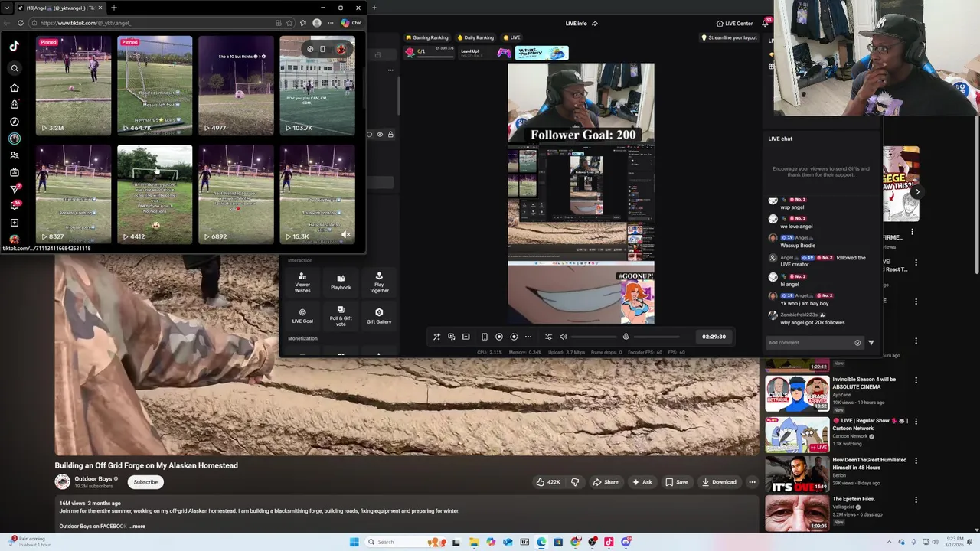The image size is (980, 551).
Task: Open the YouTube video more actions ellipsis
Action: tap(752, 482)
